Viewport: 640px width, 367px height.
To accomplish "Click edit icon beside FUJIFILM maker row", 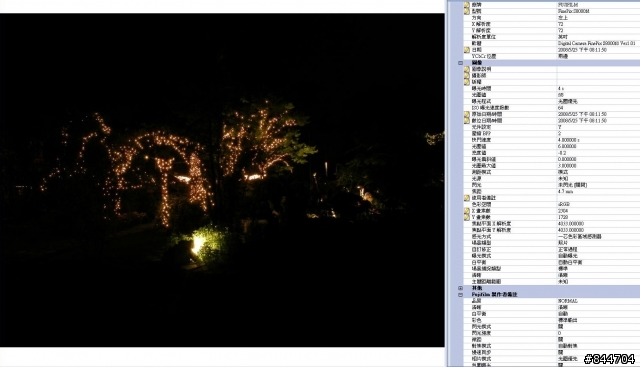I will pos(467,5).
